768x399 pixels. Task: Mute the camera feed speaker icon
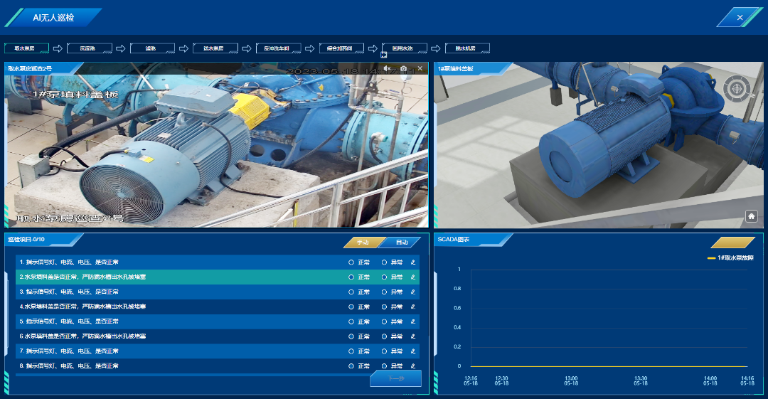point(387,69)
